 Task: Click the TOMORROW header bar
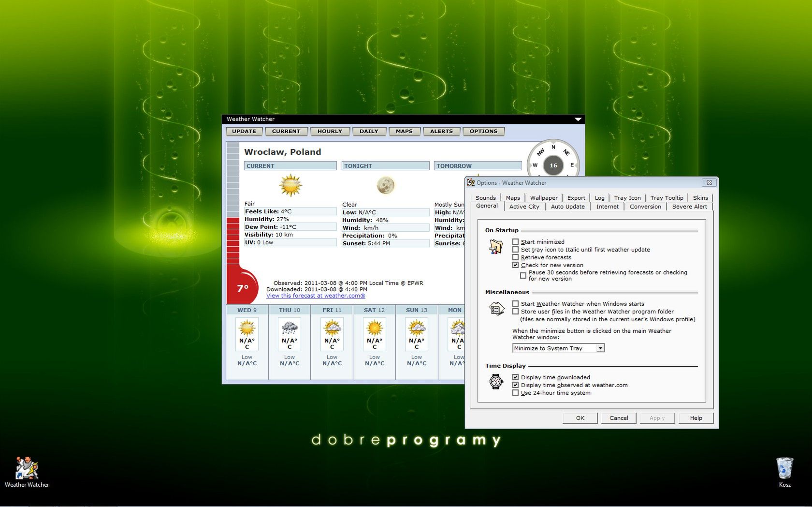(x=478, y=165)
